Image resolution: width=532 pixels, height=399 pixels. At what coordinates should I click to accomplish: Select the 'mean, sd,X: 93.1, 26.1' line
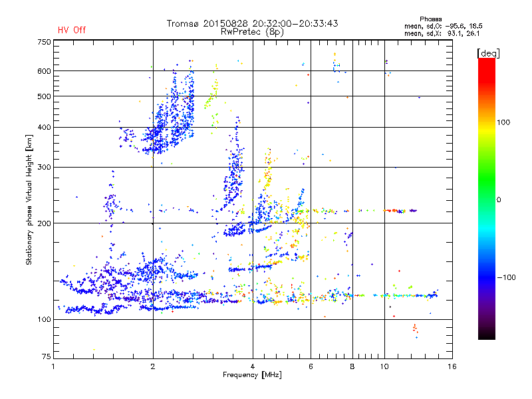[x=442, y=33]
